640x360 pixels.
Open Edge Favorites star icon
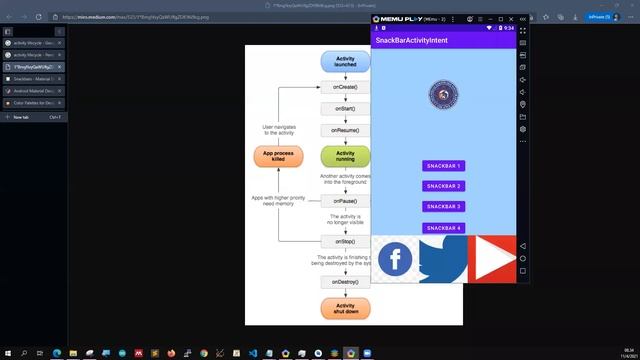(x=546, y=17)
